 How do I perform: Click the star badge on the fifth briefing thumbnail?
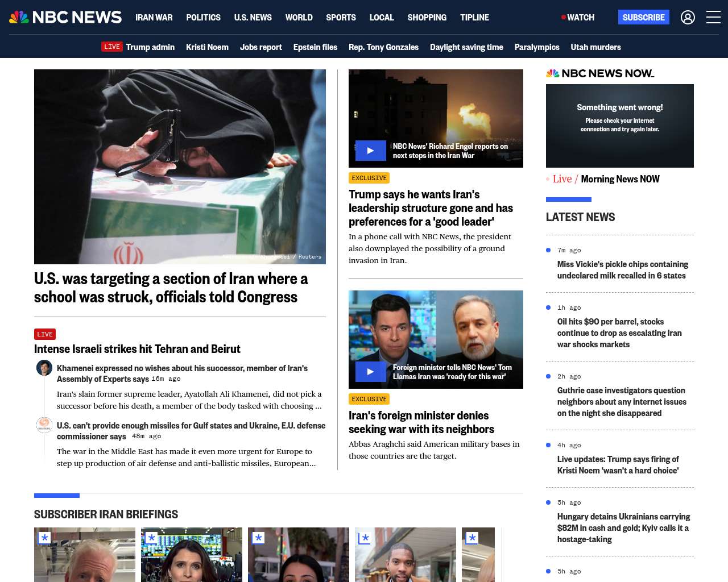coord(472,538)
